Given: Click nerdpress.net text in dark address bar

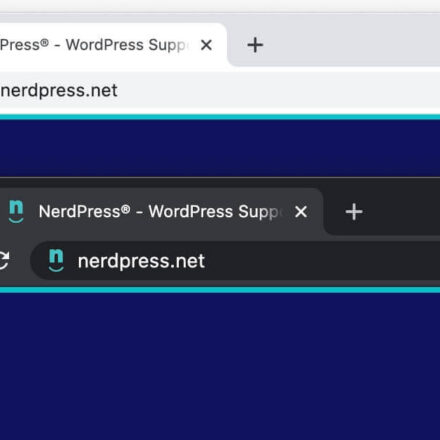Looking at the screenshot, I should click(141, 261).
